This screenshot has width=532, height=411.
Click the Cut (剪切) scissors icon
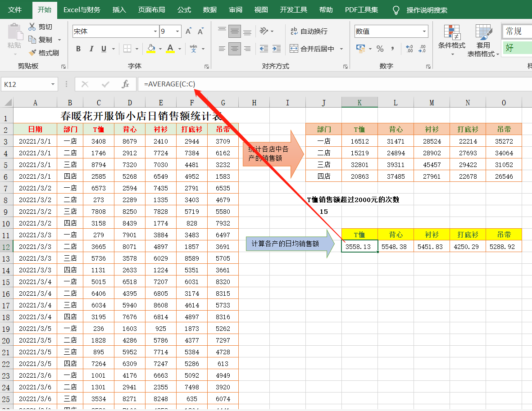32,27
